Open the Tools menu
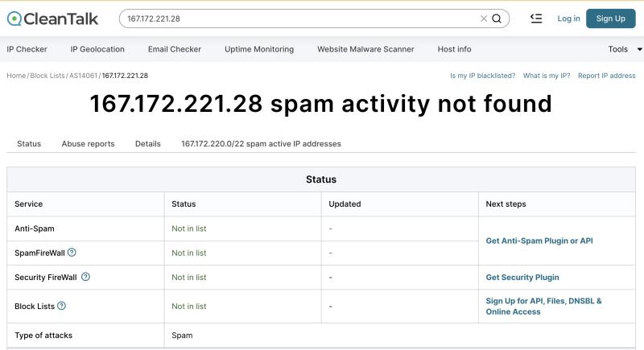This screenshot has width=644, height=350. 617,49
